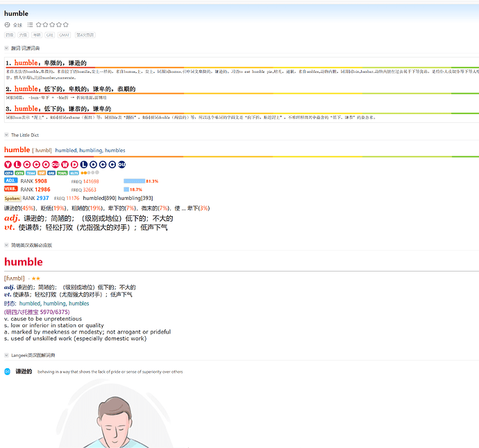Select the 六级 tag under the headword
This screenshot has width=479, height=448.
point(23,35)
